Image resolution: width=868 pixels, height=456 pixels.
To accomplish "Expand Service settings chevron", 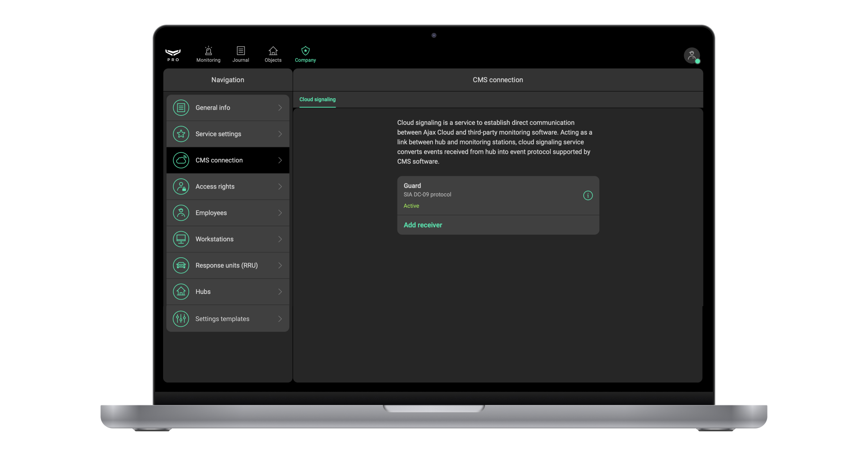I will 280,134.
